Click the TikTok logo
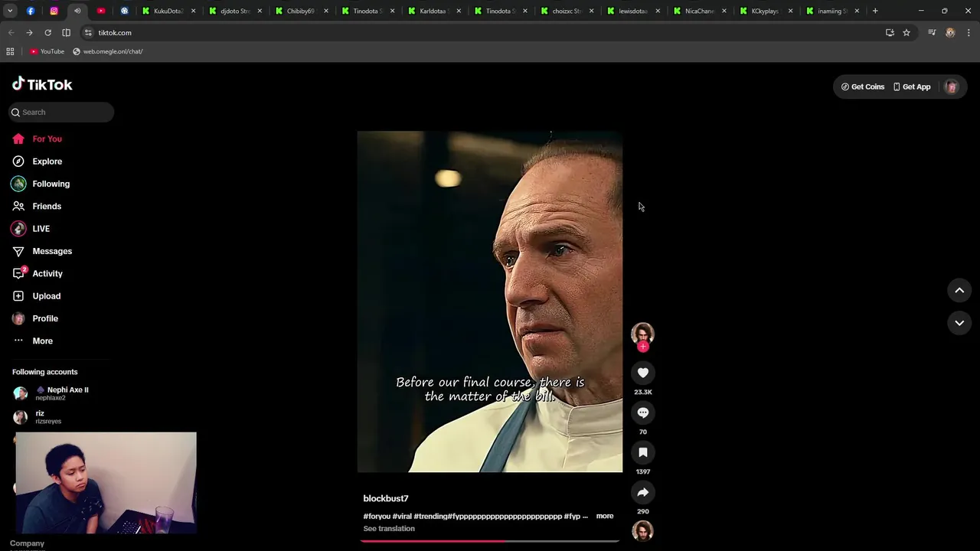This screenshot has width=980, height=551. 42,84
